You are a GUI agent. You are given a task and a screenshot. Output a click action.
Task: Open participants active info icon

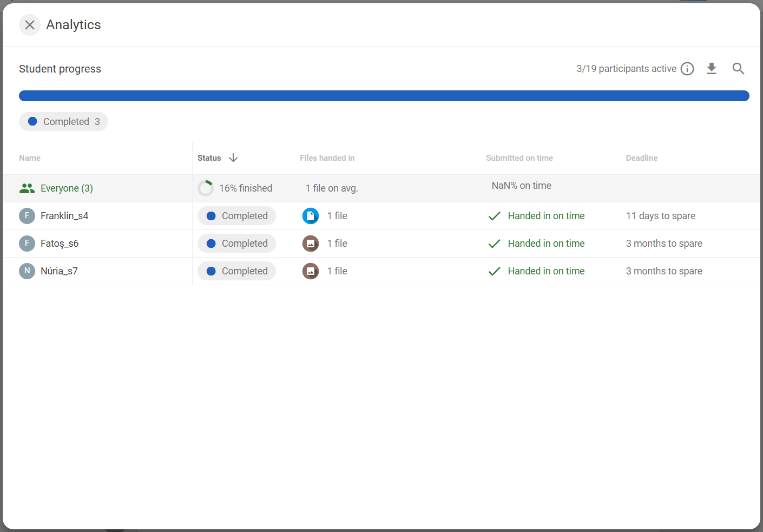pyautogui.click(x=687, y=69)
